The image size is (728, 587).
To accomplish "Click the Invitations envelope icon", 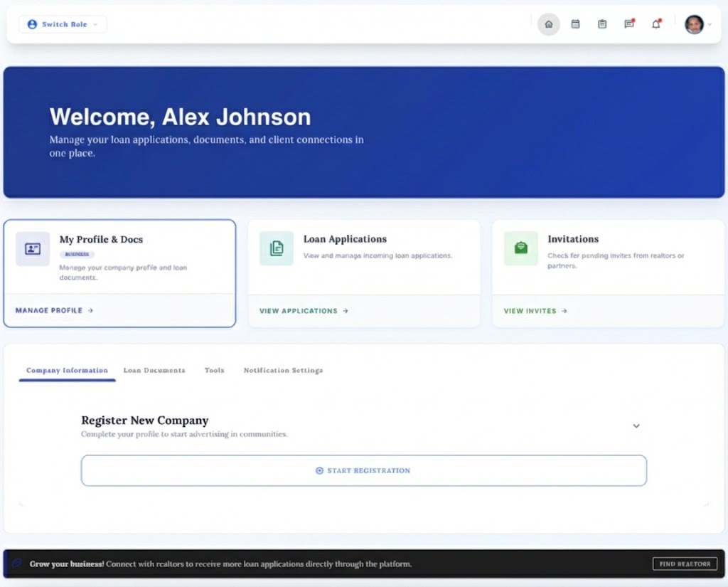I will click(x=521, y=248).
